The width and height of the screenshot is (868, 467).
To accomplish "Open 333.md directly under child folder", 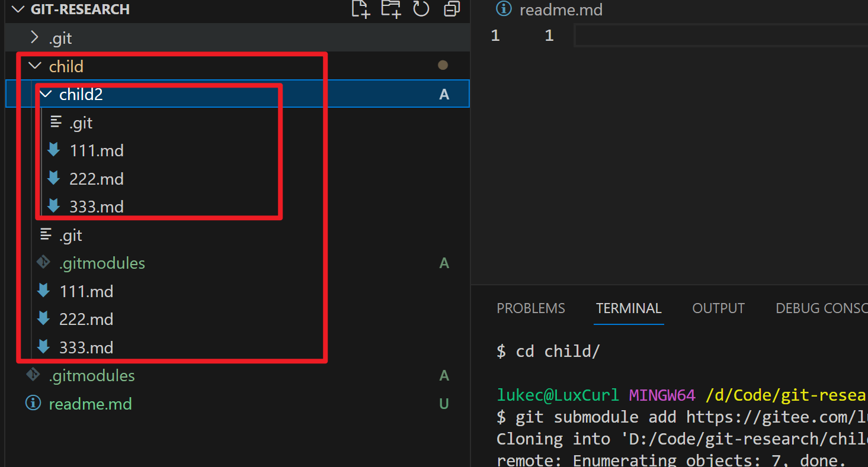I will point(86,347).
